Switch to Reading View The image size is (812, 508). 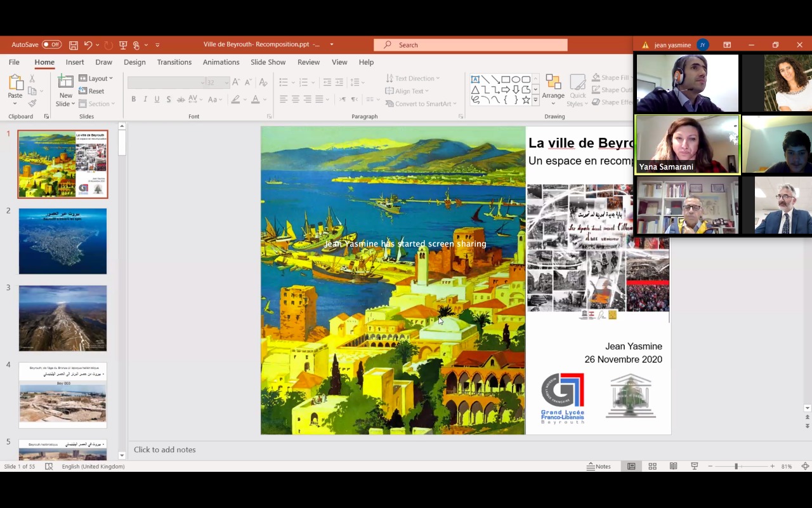click(x=673, y=466)
